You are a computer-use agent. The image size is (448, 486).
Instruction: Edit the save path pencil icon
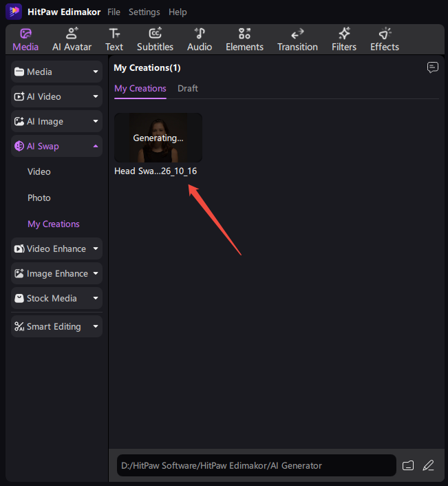click(x=429, y=465)
